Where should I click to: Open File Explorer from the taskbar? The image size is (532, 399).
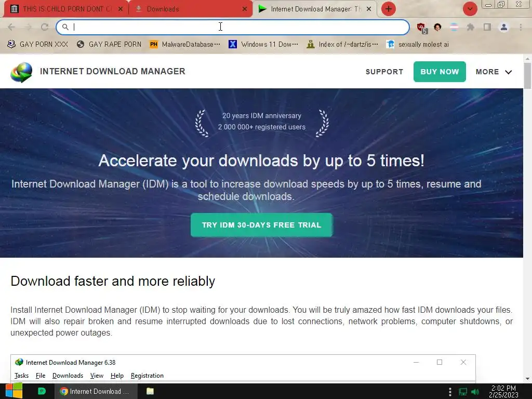pyautogui.click(x=150, y=391)
